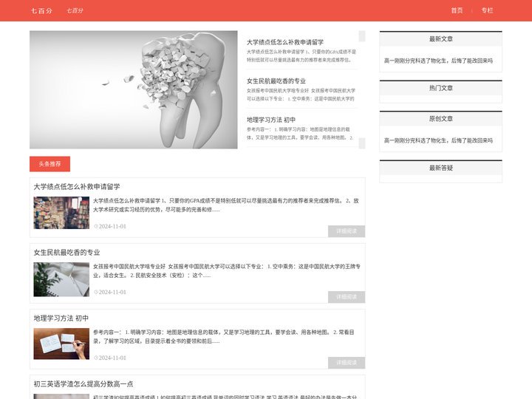Click the bookshelf thumbnail of GPA article

click(61, 213)
